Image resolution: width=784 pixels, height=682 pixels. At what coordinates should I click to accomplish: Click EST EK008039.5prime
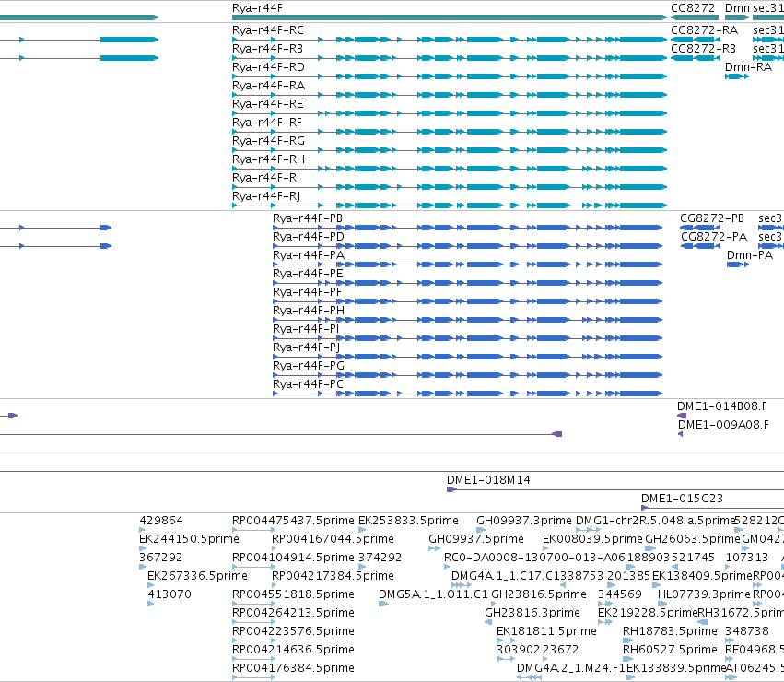pos(592,540)
